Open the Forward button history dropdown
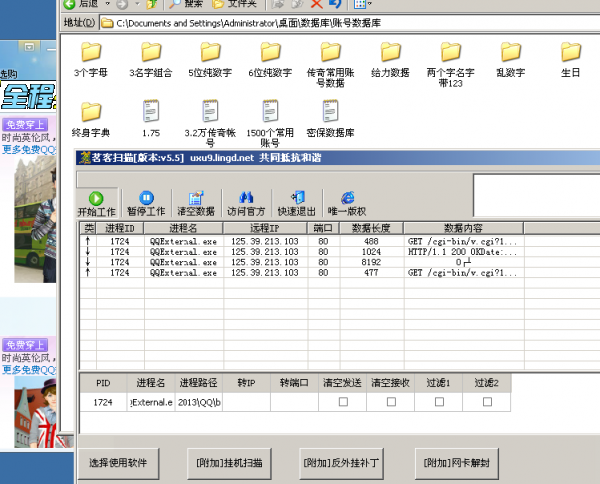 coord(137,3)
